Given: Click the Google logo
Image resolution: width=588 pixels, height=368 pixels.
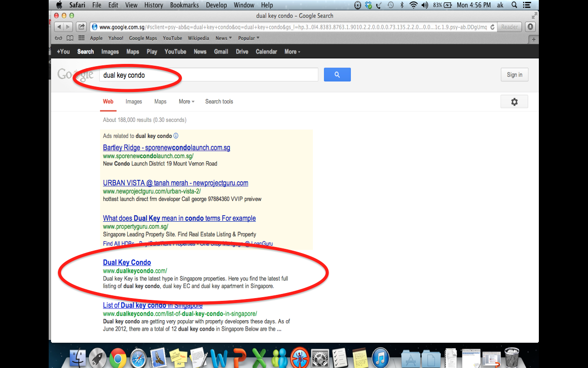Looking at the screenshot, I should point(75,75).
